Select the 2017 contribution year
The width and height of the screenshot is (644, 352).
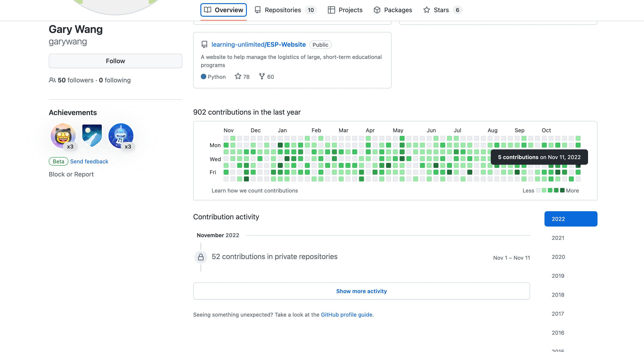(x=571, y=314)
